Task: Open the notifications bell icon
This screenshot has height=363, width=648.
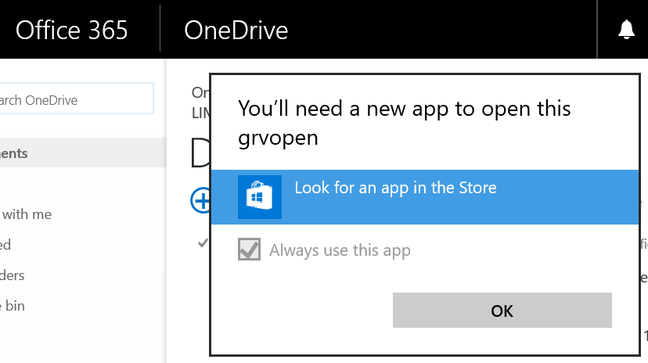Action: tap(626, 30)
